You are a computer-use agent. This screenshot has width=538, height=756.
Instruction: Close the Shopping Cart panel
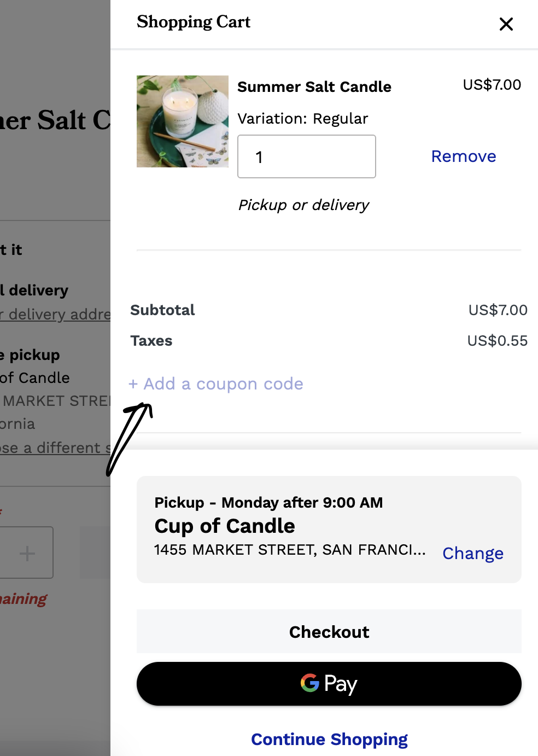(x=506, y=24)
